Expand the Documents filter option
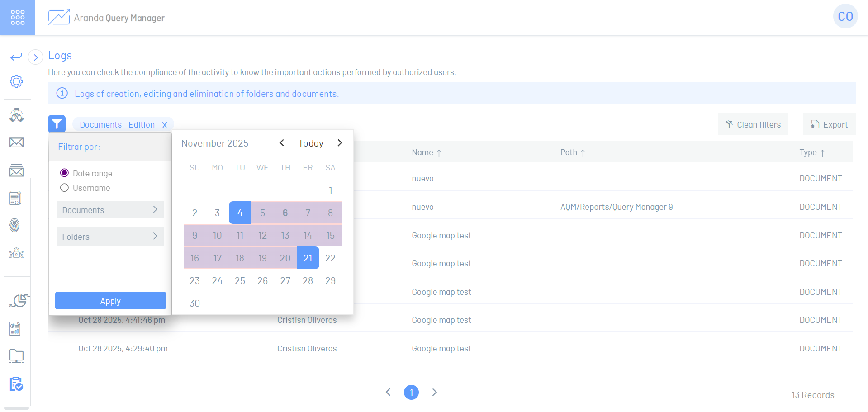 pos(110,210)
